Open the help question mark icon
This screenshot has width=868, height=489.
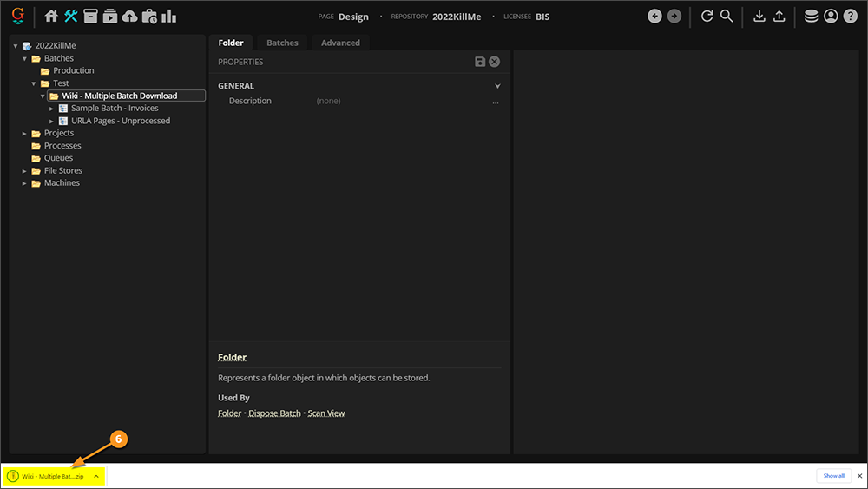pyautogui.click(x=851, y=16)
